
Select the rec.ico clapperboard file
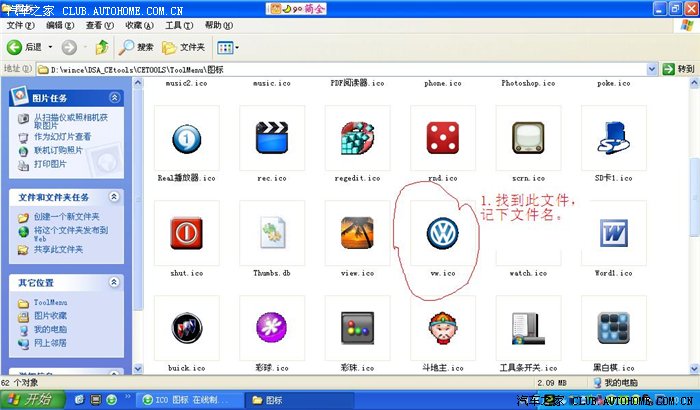[x=271, y=138]
